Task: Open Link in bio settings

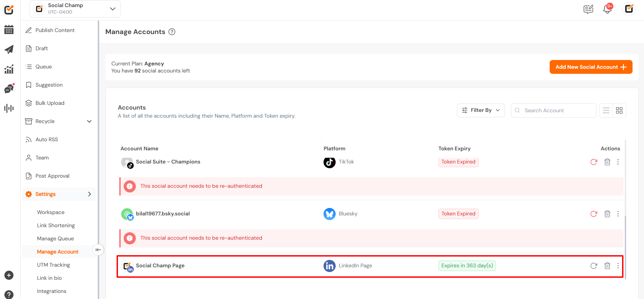Action: (x=49, y=278)
